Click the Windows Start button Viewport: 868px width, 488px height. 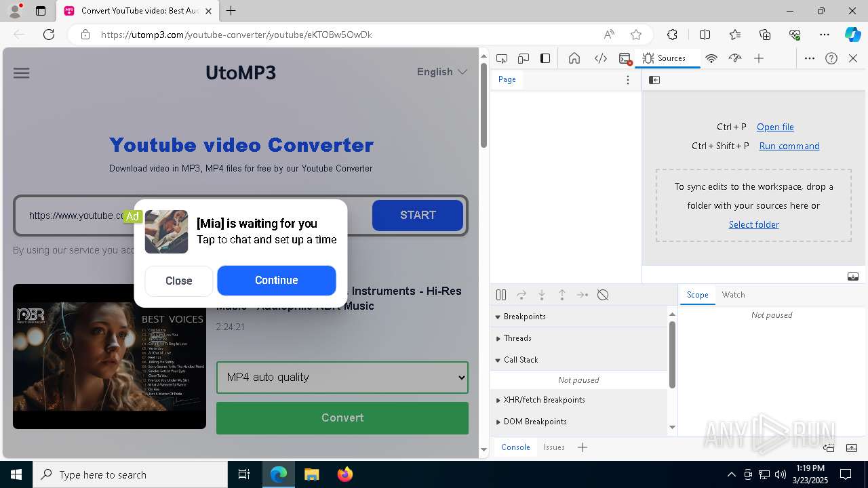tap(16, 474)
